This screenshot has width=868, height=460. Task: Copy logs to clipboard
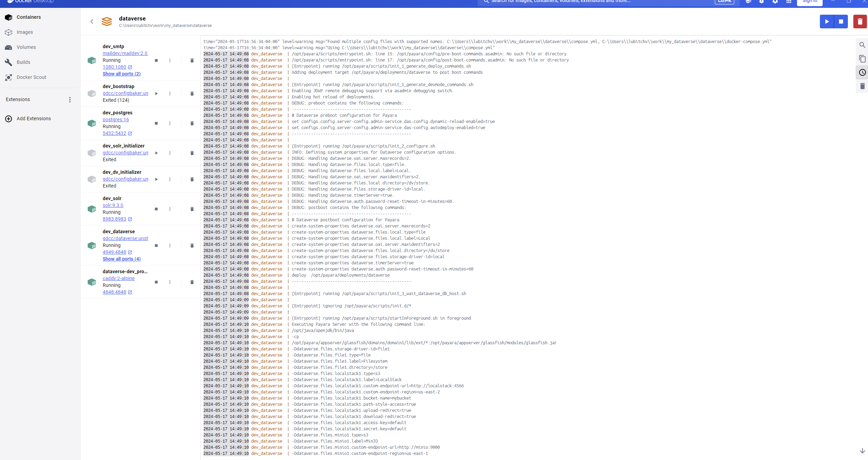click(862, 59)
